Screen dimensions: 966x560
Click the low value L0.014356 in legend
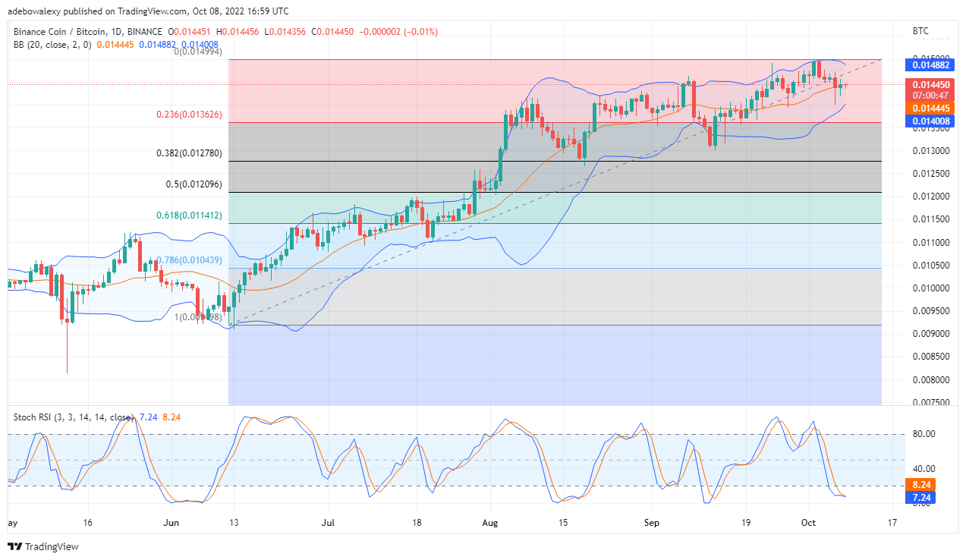287,32
